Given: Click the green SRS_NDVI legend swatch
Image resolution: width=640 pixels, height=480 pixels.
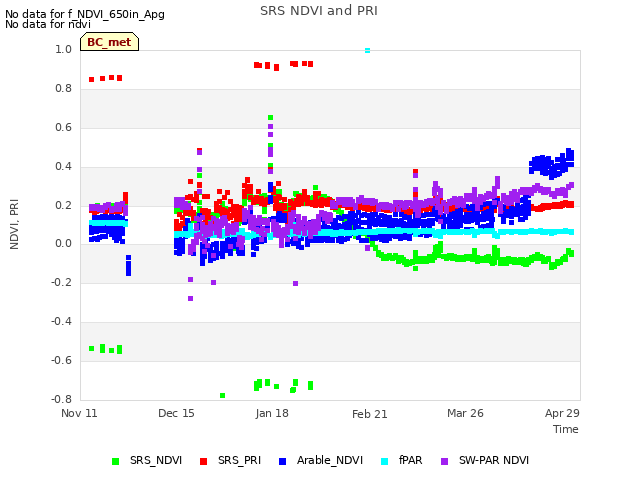Looking at the screenshot, I should (116, 461).
